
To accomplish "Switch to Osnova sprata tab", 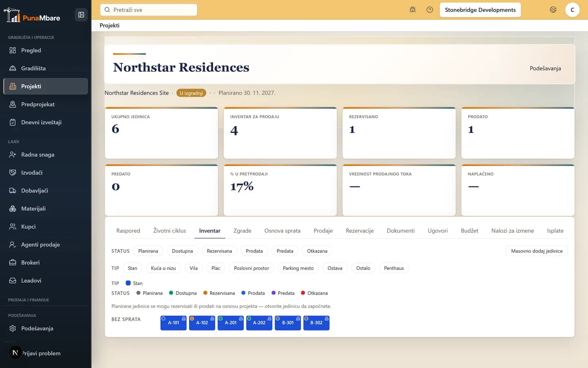I will (x=283, y=231).
